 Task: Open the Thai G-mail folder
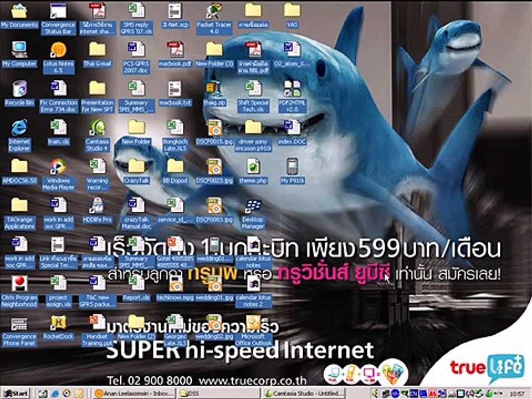click(98, 55)
